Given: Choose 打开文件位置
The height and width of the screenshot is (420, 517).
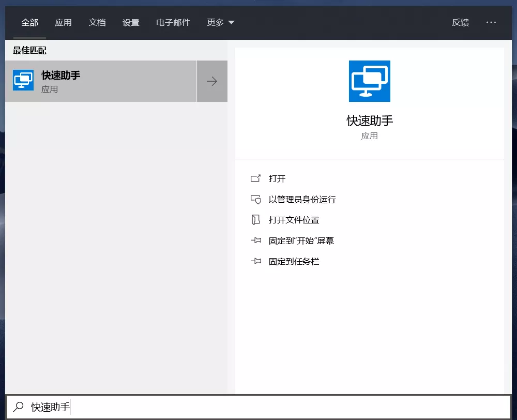Looking at the screenshot, I should (x=294, y=220).
